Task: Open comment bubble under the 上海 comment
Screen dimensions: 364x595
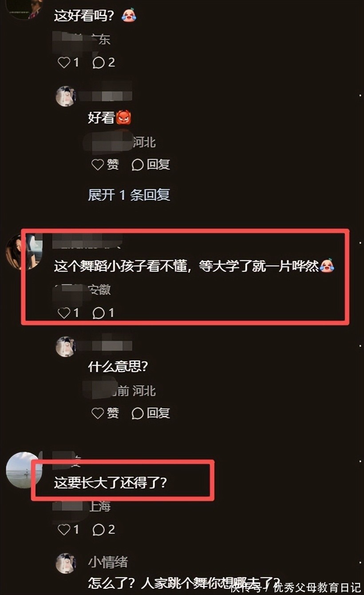Action: [98, 529]
